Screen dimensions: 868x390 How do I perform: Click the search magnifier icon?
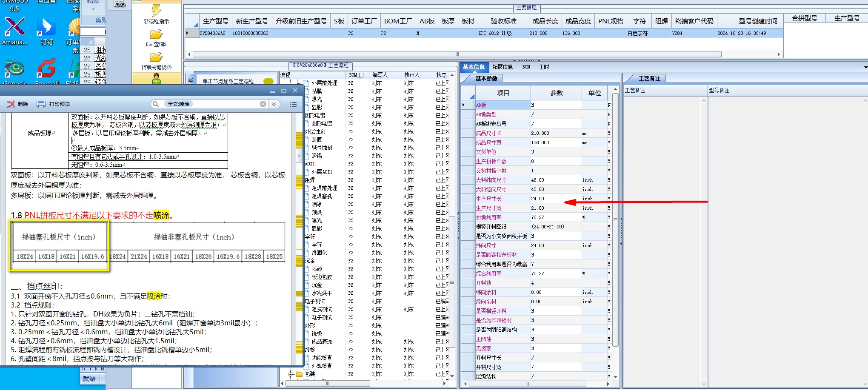(x=156, y=104)
